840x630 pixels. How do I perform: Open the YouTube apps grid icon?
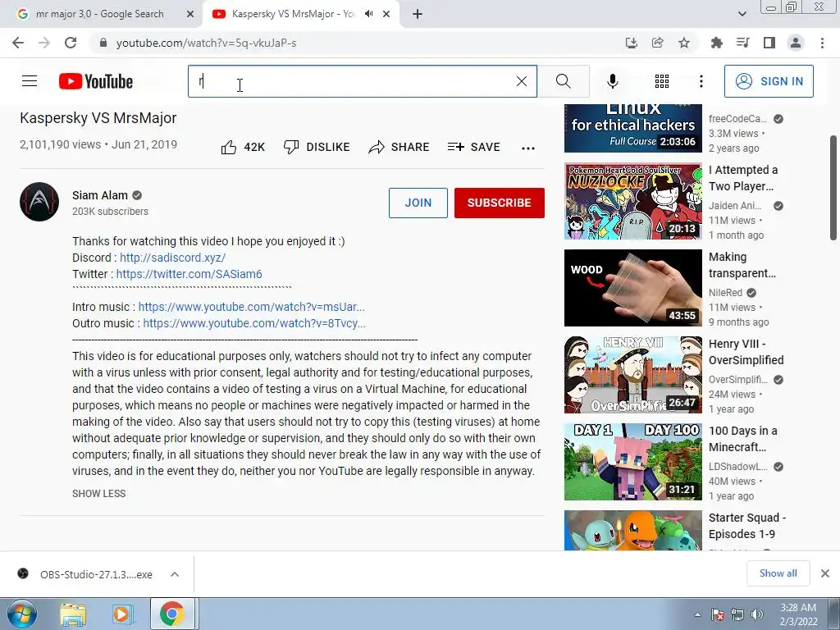click(x=662, y=81)
